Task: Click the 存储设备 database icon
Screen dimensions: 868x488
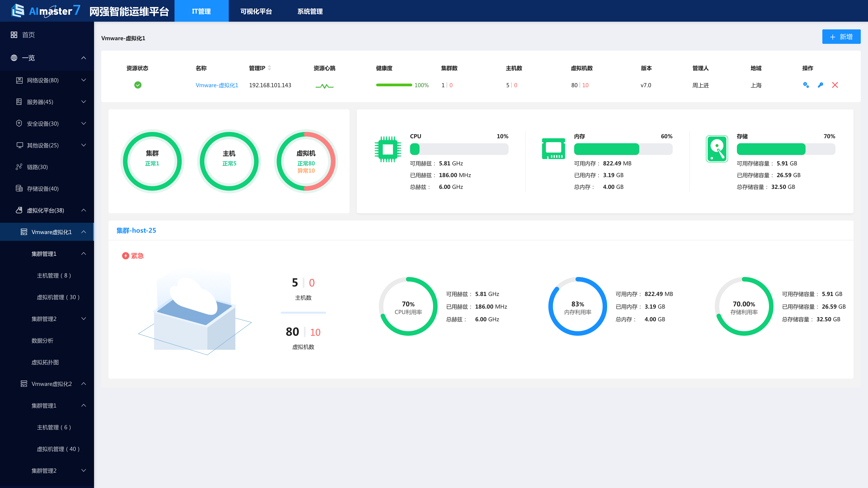Action: coord(19,188)
